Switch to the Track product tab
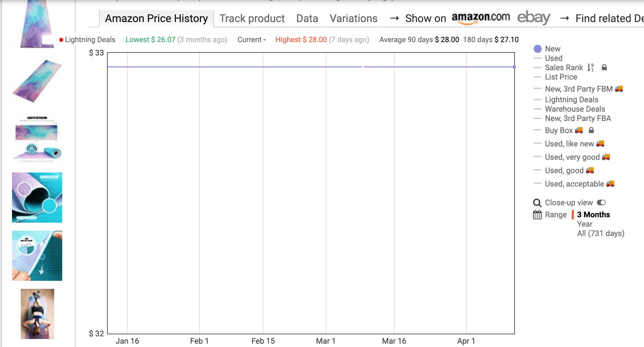This screenshot has height=347, width=644. [x=252, y=18]
